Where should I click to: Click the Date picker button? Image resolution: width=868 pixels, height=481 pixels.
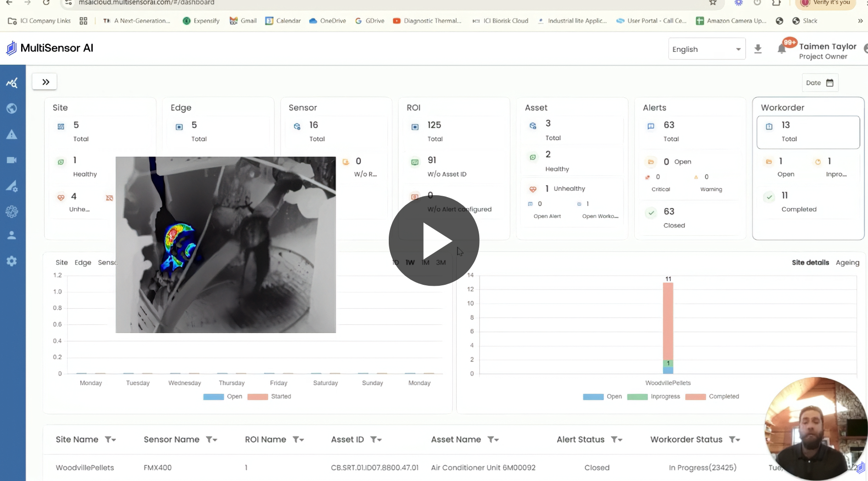coord(820,83)
